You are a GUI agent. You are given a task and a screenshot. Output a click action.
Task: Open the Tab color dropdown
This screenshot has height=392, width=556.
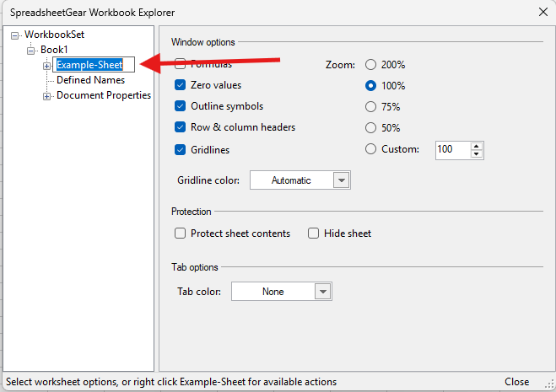pyautogui.click(x=322, y=292)
